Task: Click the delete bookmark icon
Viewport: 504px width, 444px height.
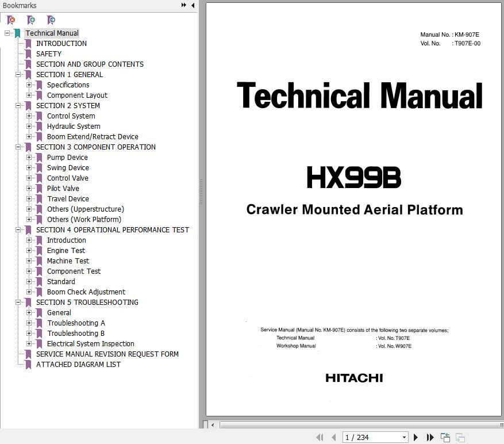Action: (x=11, y=20)
